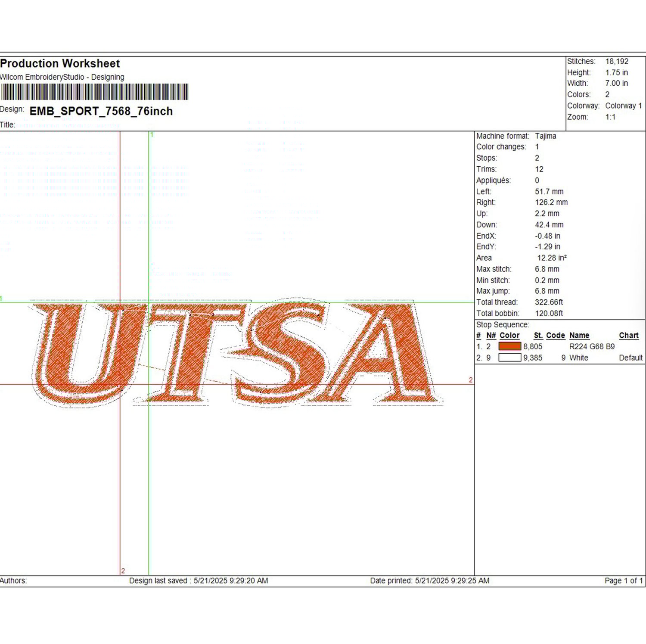Click the thread name "White"
Screen dimensions: 646x644
[579, 358]
